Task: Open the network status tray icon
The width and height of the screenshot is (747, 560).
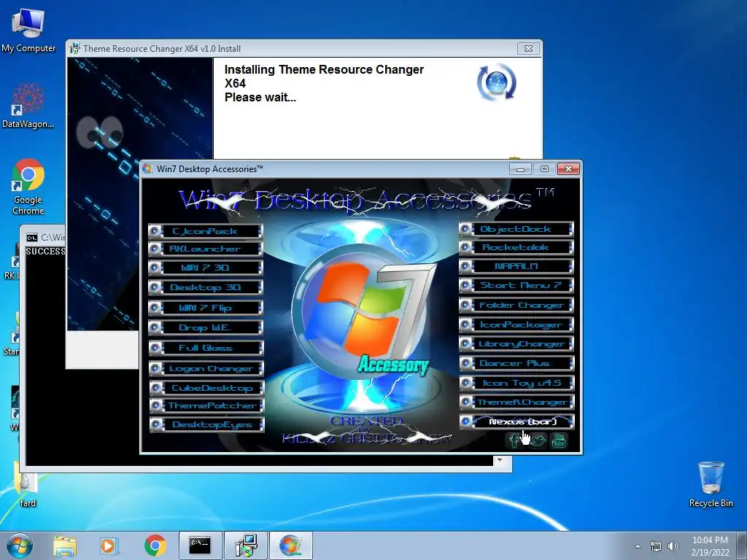Action: coord(656,546)
